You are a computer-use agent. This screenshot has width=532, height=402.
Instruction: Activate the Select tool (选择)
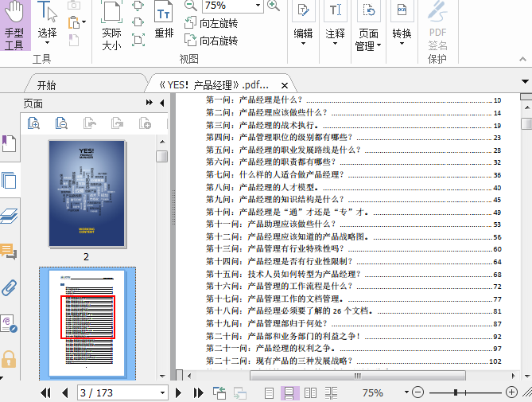[47, 24]
